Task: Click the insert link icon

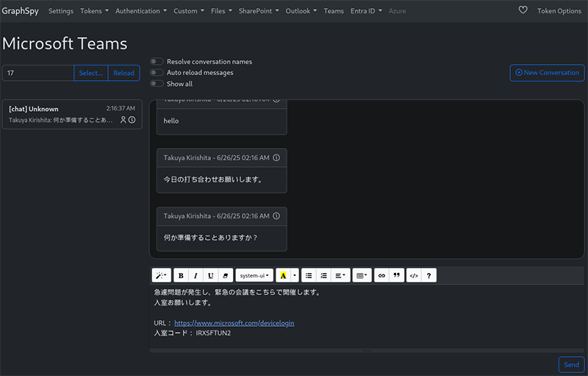Action: point(381,275)
